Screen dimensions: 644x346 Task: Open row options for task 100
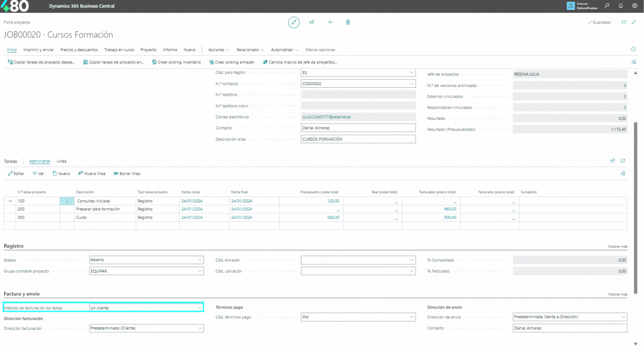67,201
